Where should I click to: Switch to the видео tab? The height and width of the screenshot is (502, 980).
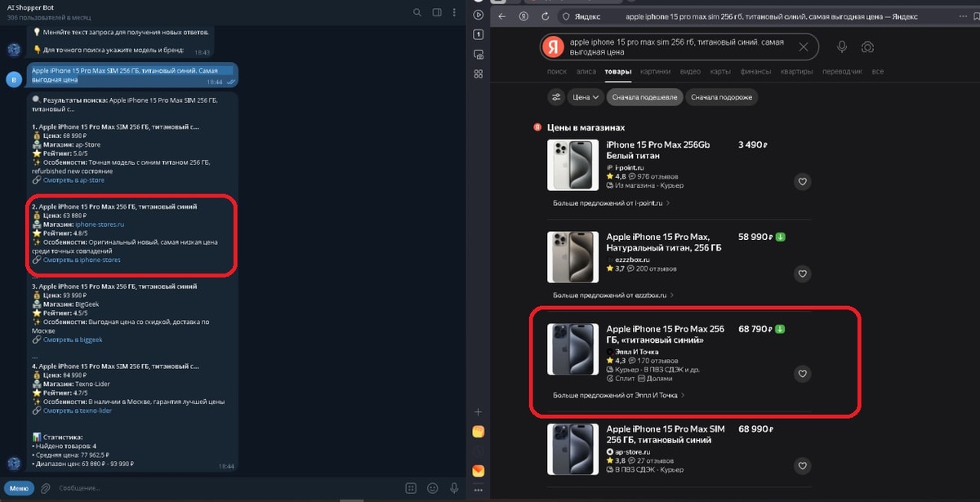(x=690, y=72)
